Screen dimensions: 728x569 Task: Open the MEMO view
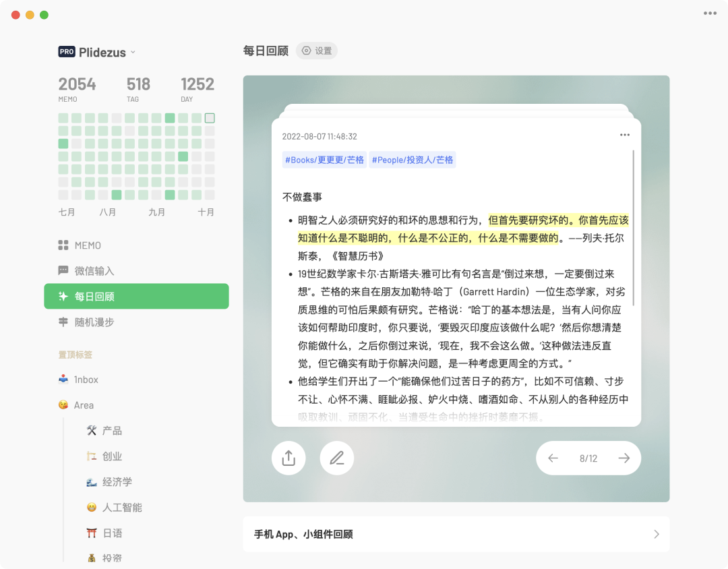(136, 245)
